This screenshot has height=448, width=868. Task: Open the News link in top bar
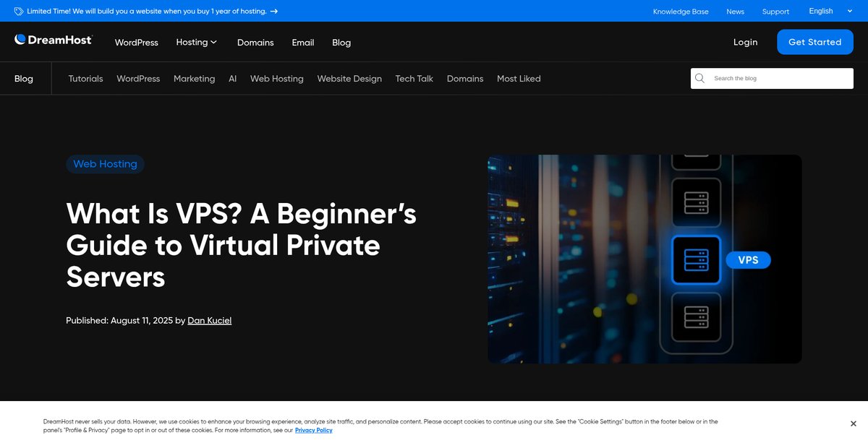735,12
